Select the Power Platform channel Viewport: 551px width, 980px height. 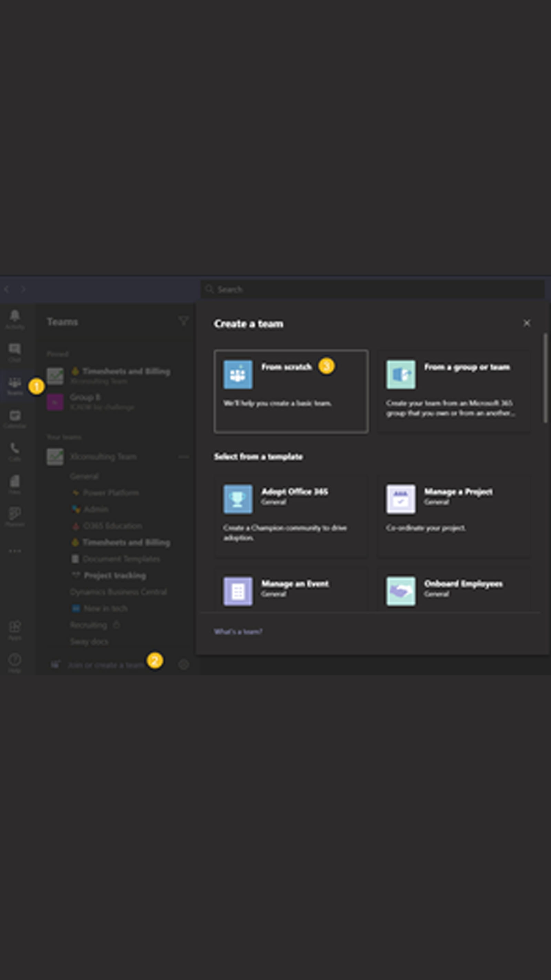tap(110, 493)
